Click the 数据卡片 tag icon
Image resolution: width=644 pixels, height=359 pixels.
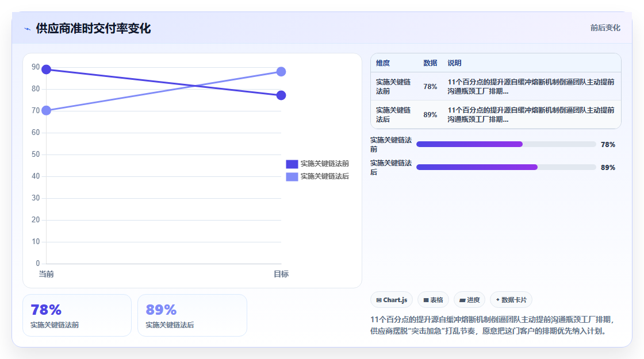[x=498, y=300]
